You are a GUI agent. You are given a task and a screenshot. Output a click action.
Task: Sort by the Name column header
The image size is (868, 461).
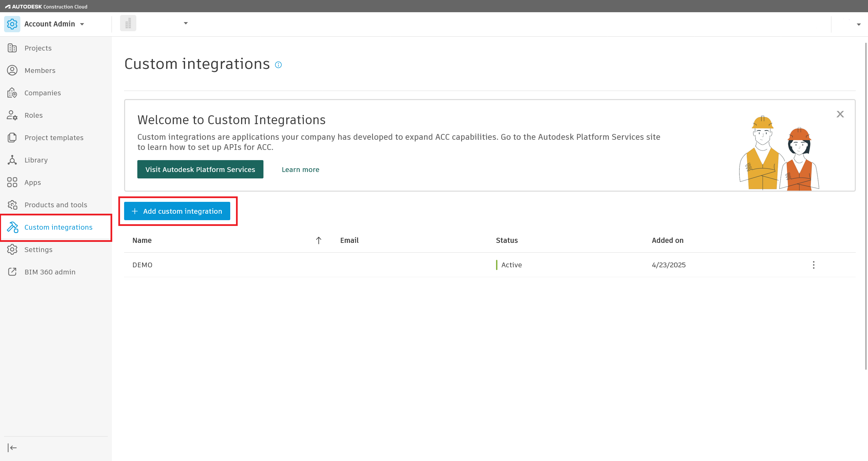click(x=142, y=241)
